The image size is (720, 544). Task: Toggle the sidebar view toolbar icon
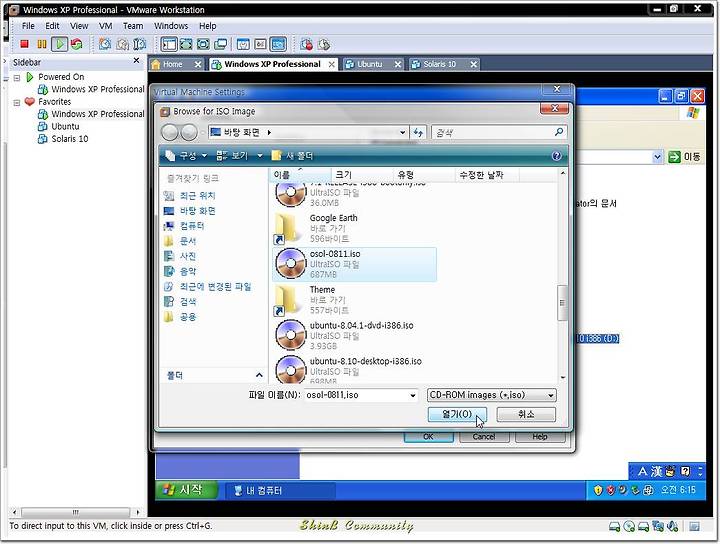click(x=169, y=44)
